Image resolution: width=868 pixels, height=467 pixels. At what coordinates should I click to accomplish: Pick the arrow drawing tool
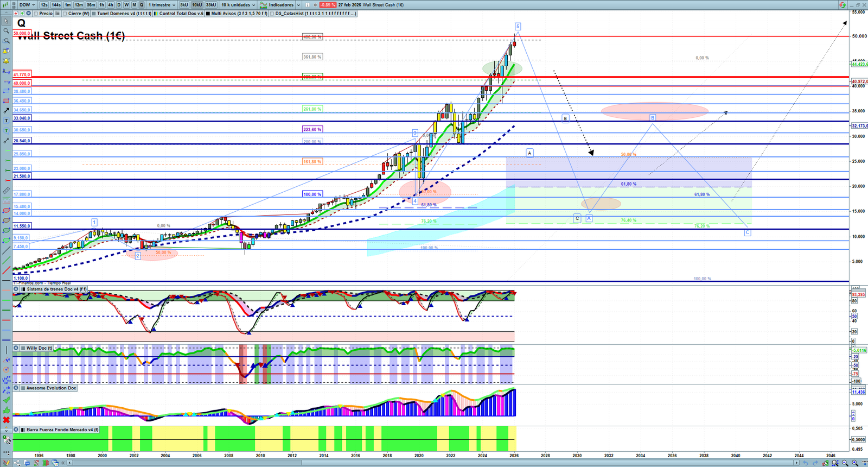(x=6, y=111)
